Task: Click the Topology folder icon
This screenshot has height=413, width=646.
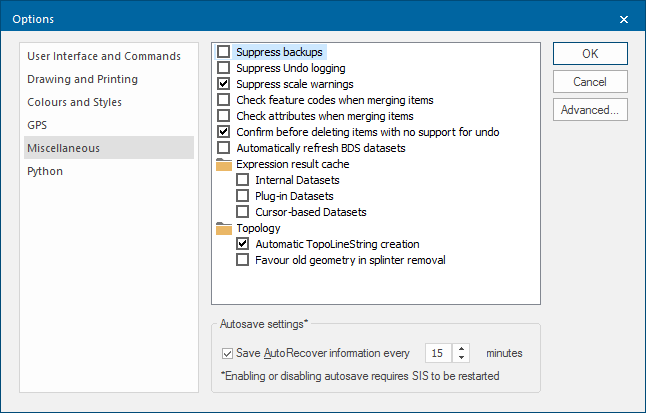Action: 224,228
